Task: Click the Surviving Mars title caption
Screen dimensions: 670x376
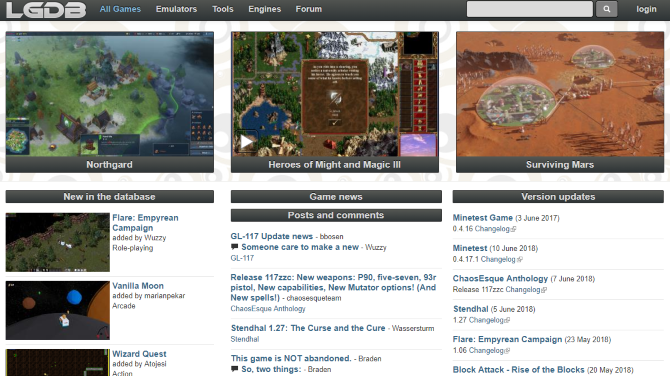Action: click(560, 164)
